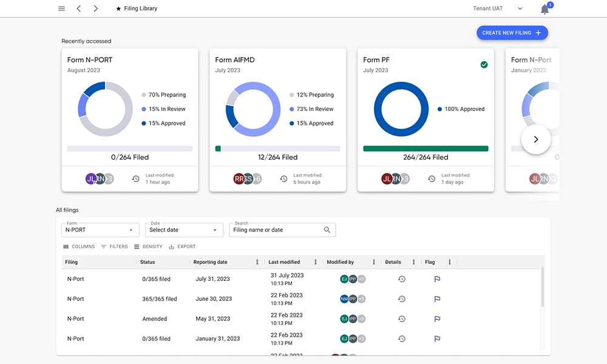The width and height of the screenshot is (607, 364).
Task: Click the search magnifier icon
Action: (327, 230)
